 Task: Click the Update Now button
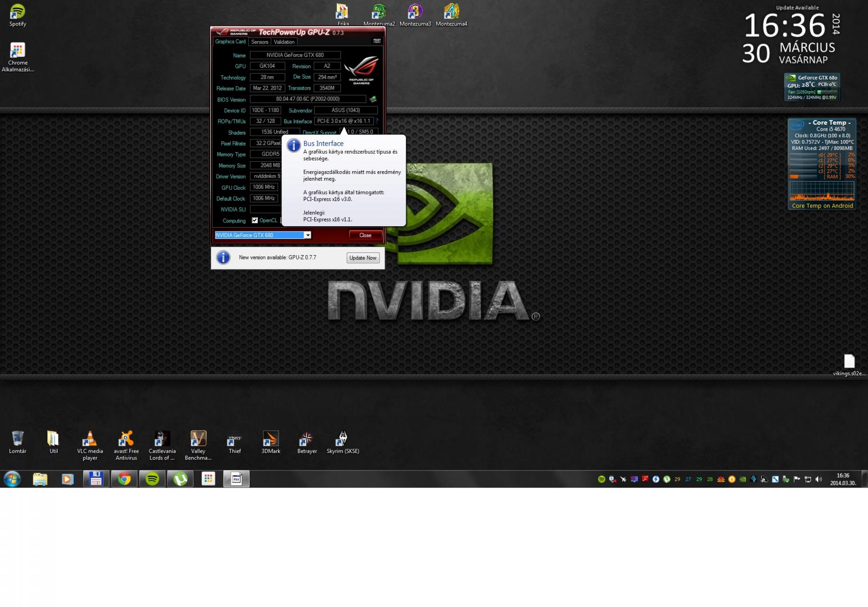363,258
